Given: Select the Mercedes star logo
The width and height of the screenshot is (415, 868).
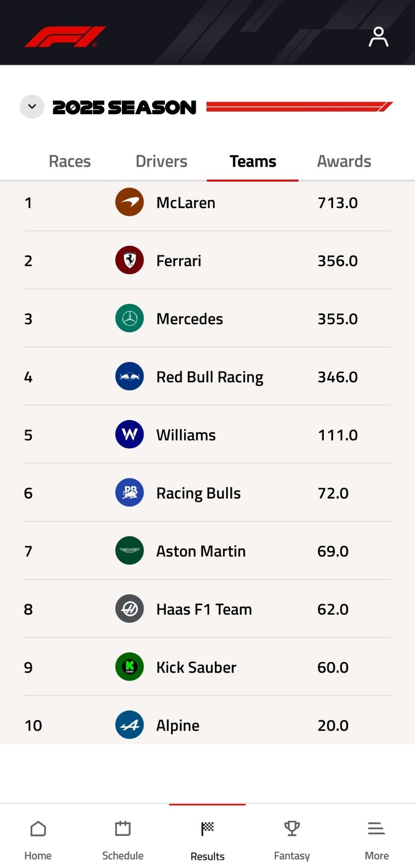Looking at the screenshot, I should (x=130, y=318).
